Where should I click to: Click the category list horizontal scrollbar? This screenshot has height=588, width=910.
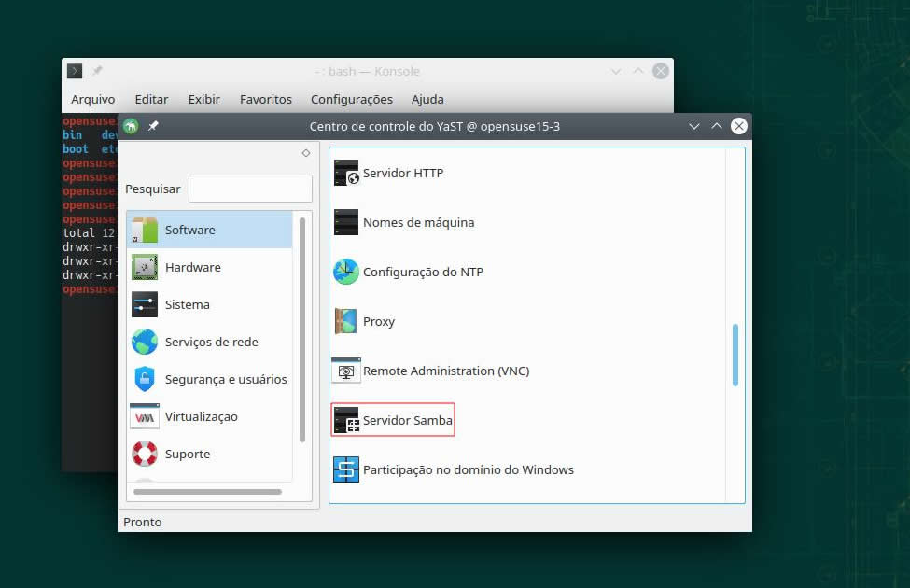click(207, 491)
